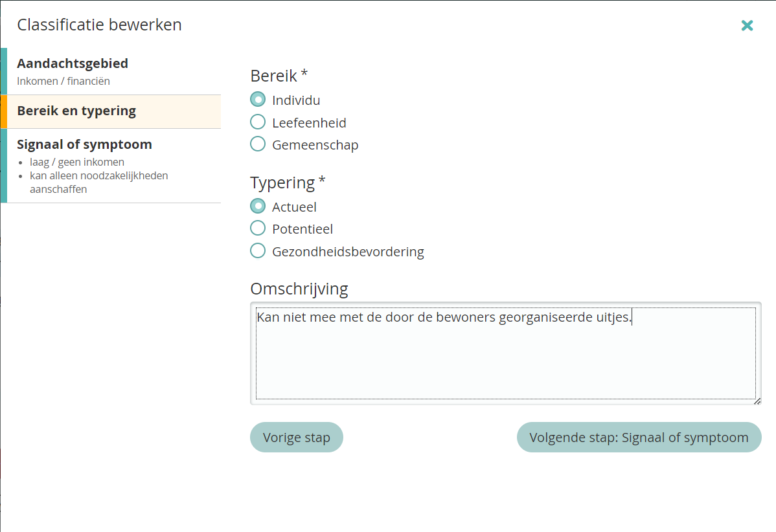The height and width of the screenshot is (532, 776).
Task: Switch to Bereik en typering step
Action: (76, 111)
